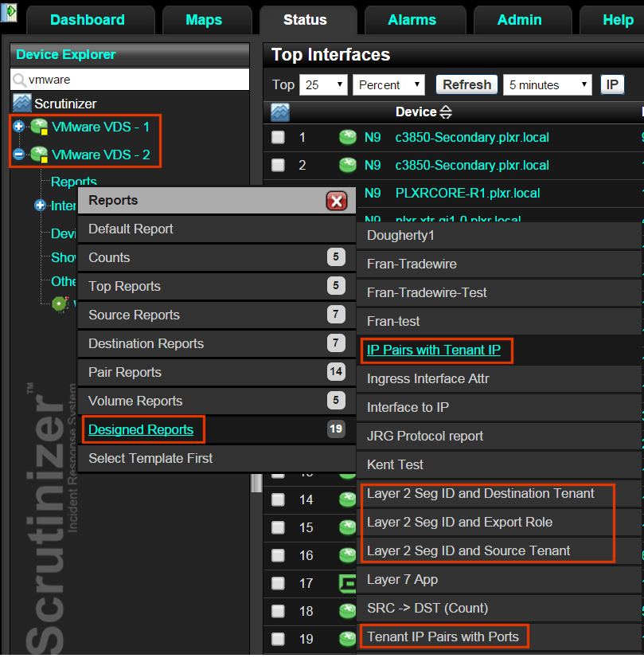Click the IP button
Screen dimensions: 644x658
[612, 84]
